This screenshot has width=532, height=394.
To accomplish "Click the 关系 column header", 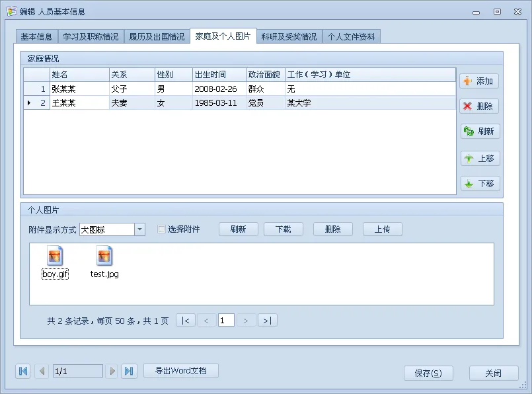I will point(132,75).
